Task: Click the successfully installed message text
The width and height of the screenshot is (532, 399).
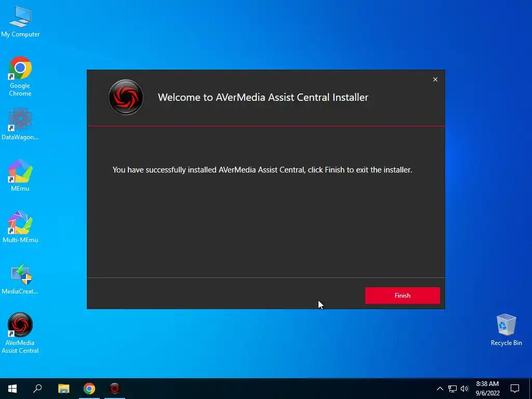Action: tap(262, 170)
